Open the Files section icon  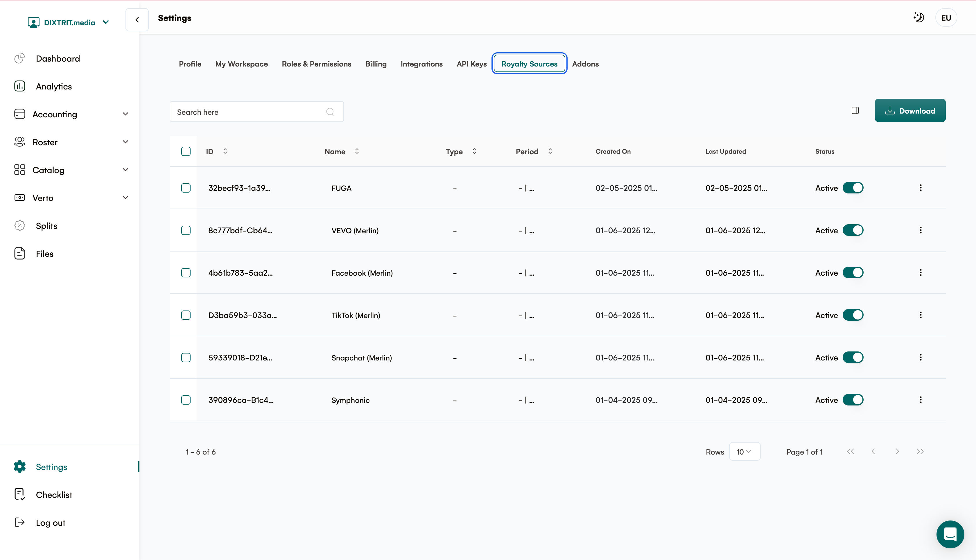(x=20, y=254)
